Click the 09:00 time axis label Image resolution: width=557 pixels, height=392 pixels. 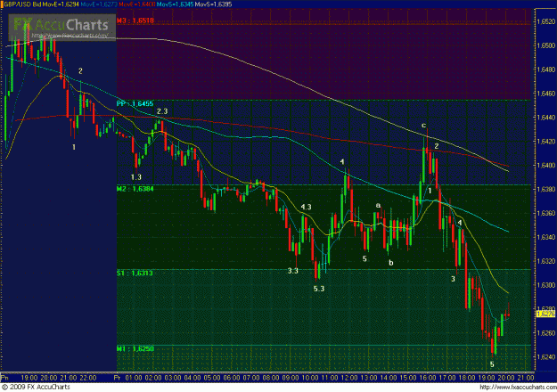(291, 378)
